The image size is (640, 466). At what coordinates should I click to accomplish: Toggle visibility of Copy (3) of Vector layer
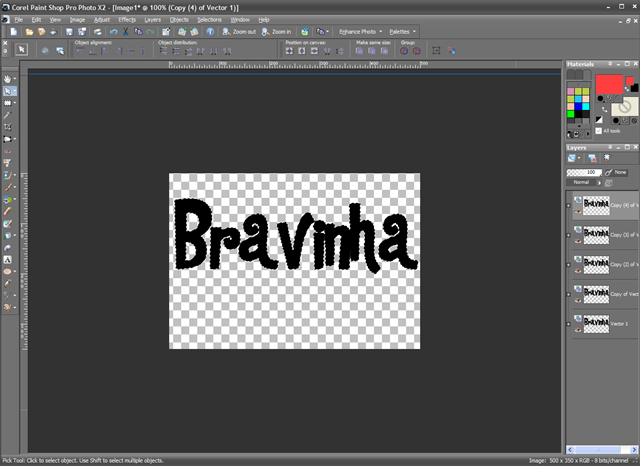pyautogui.click(x=578, y=241)
